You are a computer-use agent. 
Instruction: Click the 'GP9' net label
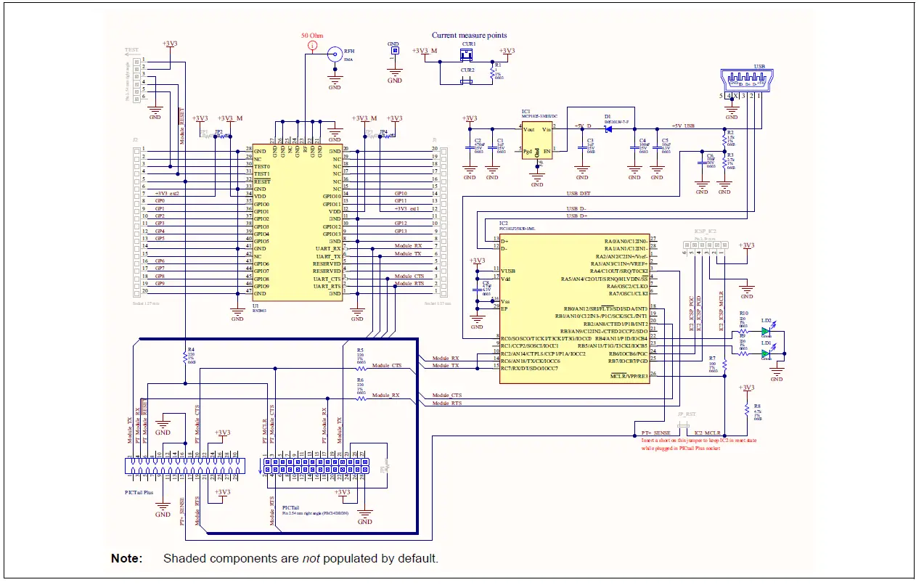[x=160, y=283]
